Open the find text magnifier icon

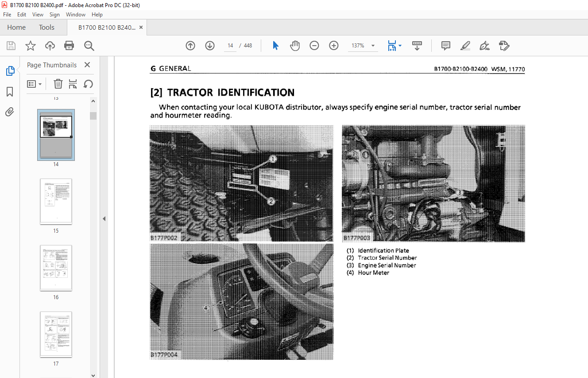89,46
